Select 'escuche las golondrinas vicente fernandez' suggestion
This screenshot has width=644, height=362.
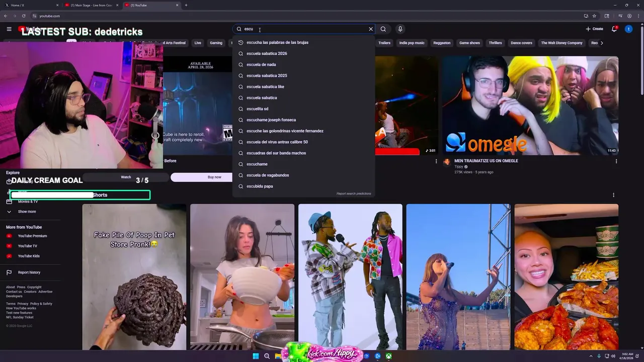click(x=304, y=131)
